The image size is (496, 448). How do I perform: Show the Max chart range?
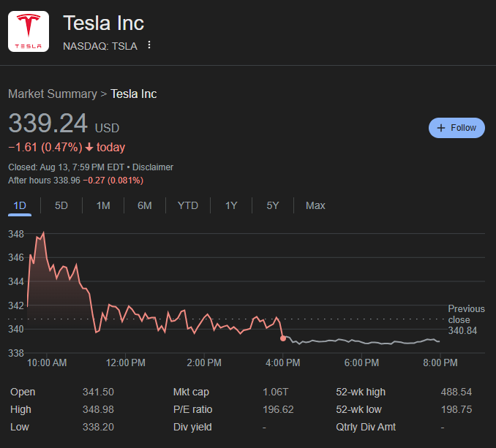(x=315, y=205)
